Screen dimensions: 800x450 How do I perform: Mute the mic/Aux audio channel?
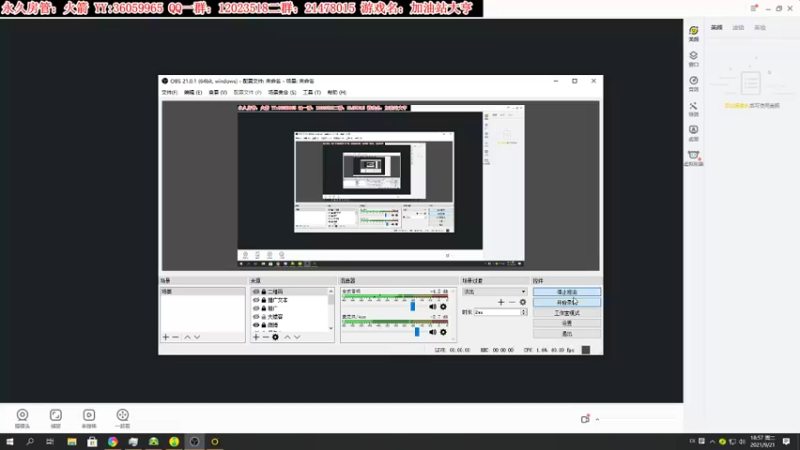coord(433,332)
